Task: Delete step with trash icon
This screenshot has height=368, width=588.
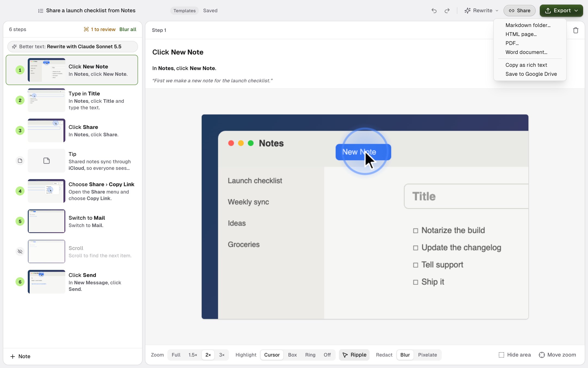Action: (x=575, y=30)
